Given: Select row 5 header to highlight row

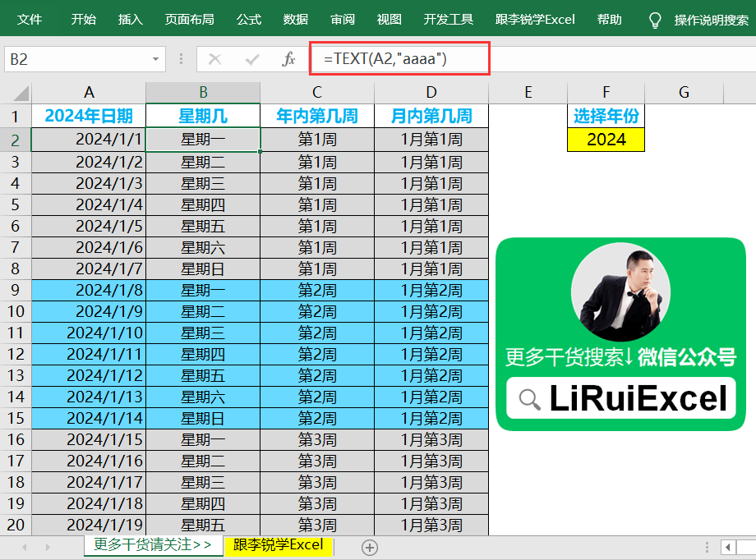Looking at the screenshot, I should (13, 204).
